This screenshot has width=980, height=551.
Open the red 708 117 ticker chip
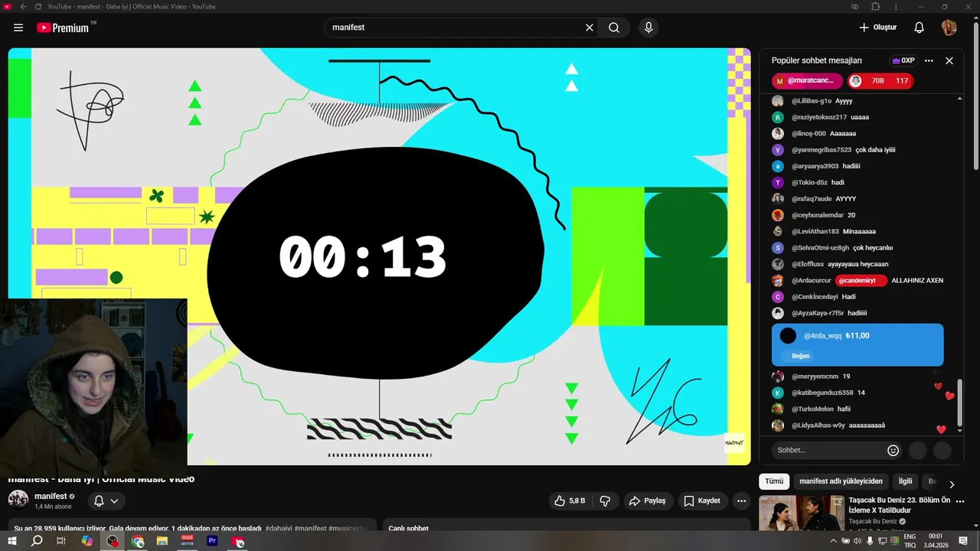coord(880,80)
